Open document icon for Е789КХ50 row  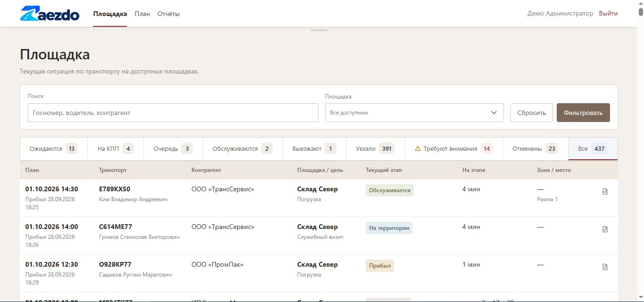pyautogui.click(x=605, y=192)
